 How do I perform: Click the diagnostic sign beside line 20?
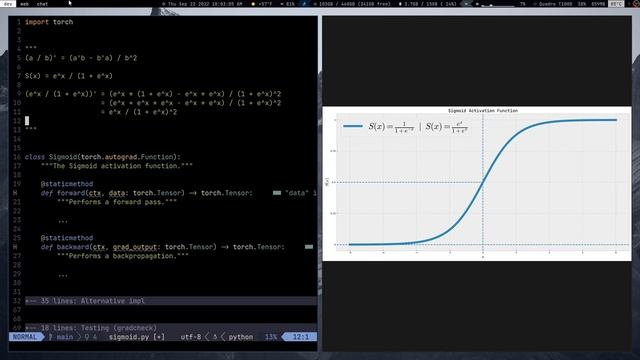[15, 193]
